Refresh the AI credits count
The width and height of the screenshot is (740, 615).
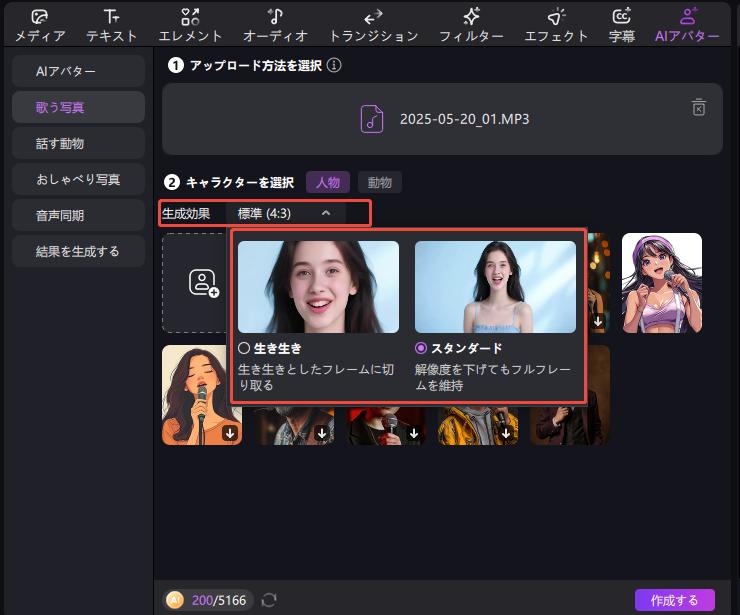click(269, 600)
